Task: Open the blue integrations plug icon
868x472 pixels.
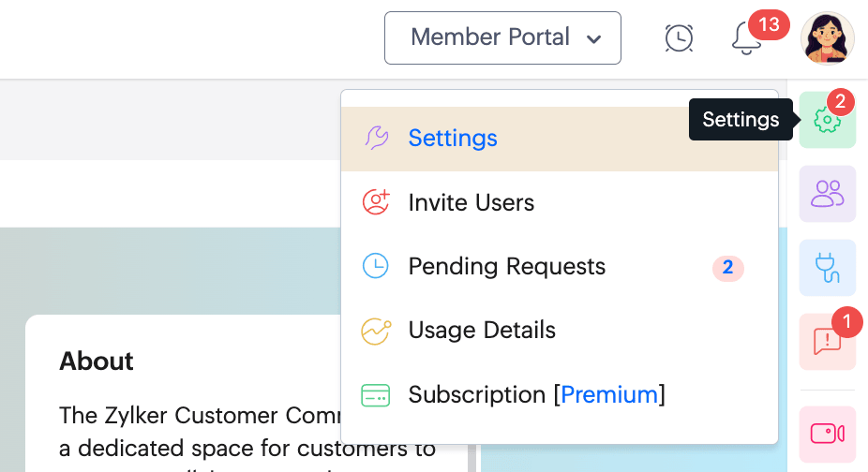Action: [828, 268]
